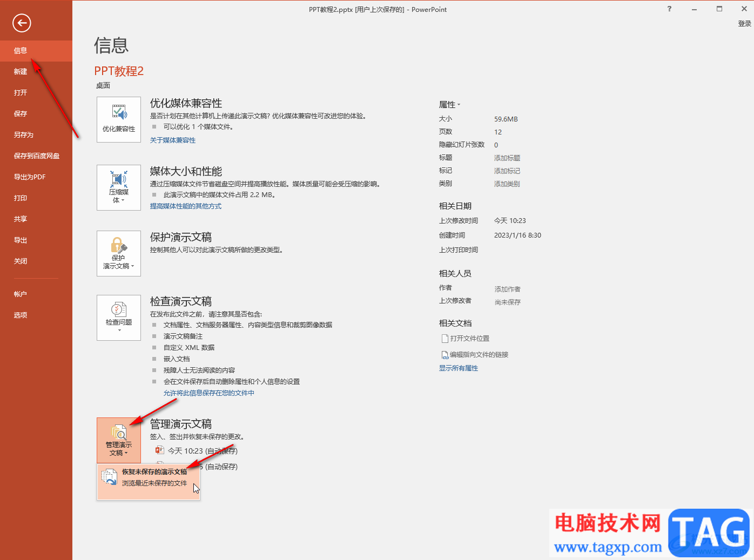Expand the 保护演示文稿 dropdown button

(x=119, y=254)
